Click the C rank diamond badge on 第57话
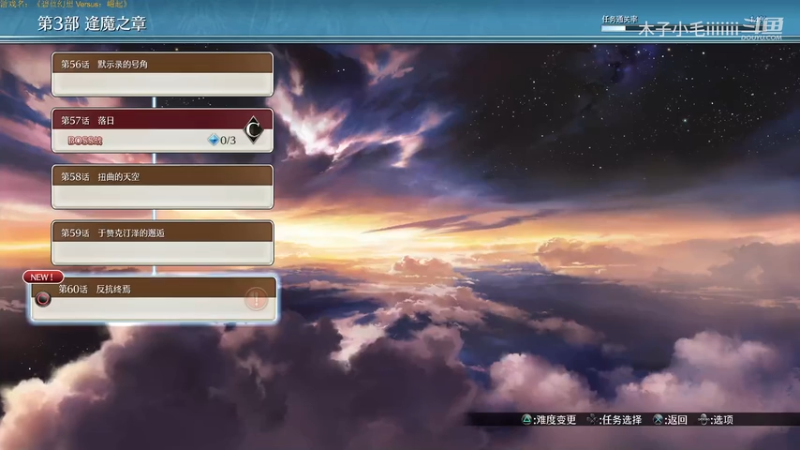Image resolution: width=800 pixels, height=450 pixels. tap(254, 130)
